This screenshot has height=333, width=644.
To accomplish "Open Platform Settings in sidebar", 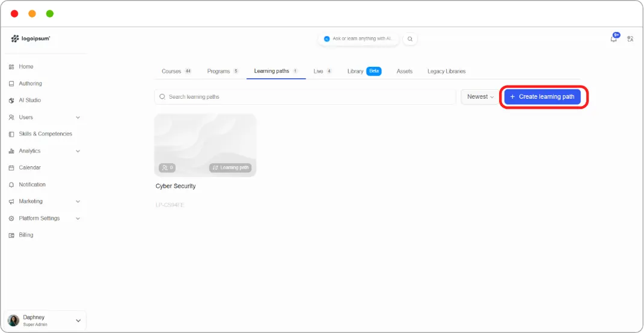I will click(x=39, y=219).
